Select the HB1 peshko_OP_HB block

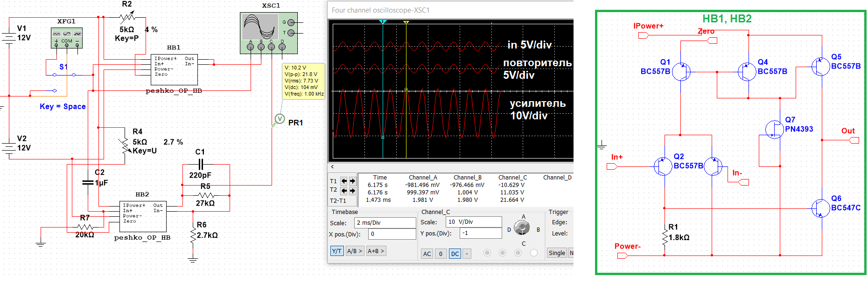(x=174, y=69)
